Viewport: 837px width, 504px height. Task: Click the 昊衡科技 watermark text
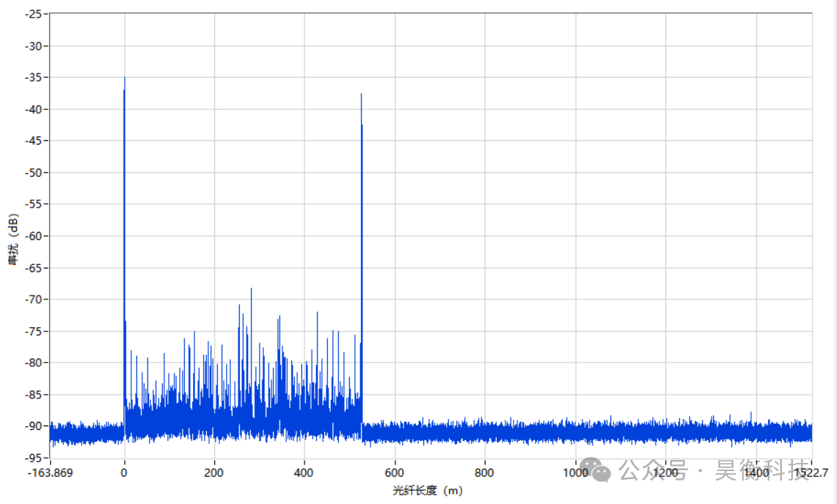761,471
